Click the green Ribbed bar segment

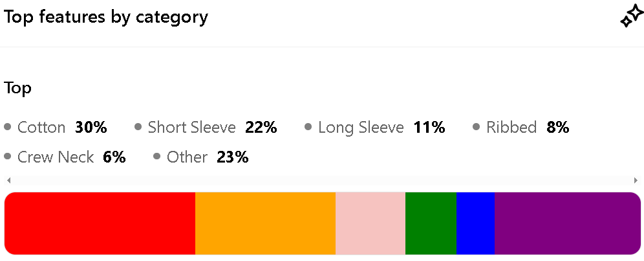tap(431, 223)
